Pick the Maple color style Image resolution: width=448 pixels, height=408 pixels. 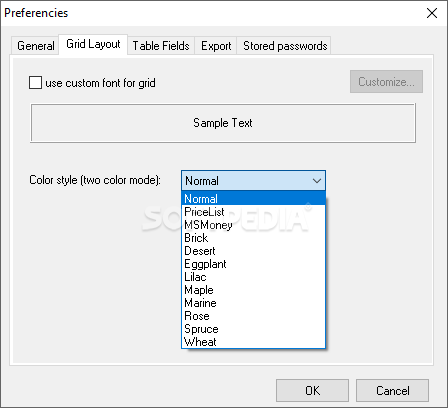pos(253,290)
